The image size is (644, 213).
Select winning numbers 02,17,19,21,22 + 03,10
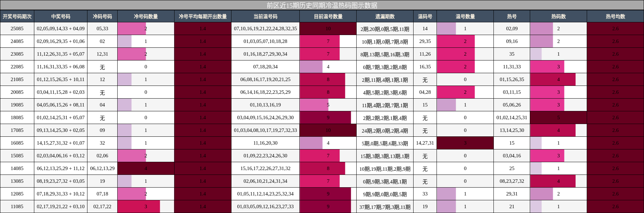click(x=61, y=206)
